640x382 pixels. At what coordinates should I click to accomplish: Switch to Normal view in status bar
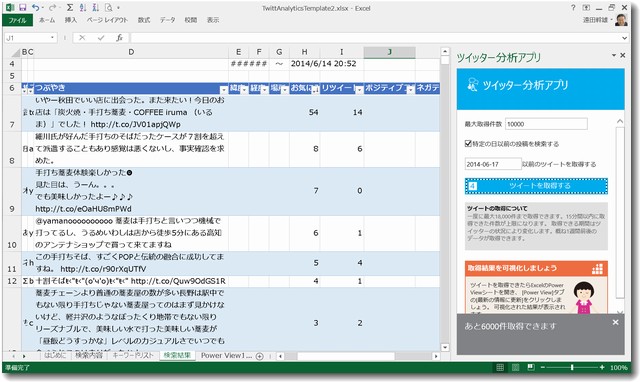click(x=500, y=368)
